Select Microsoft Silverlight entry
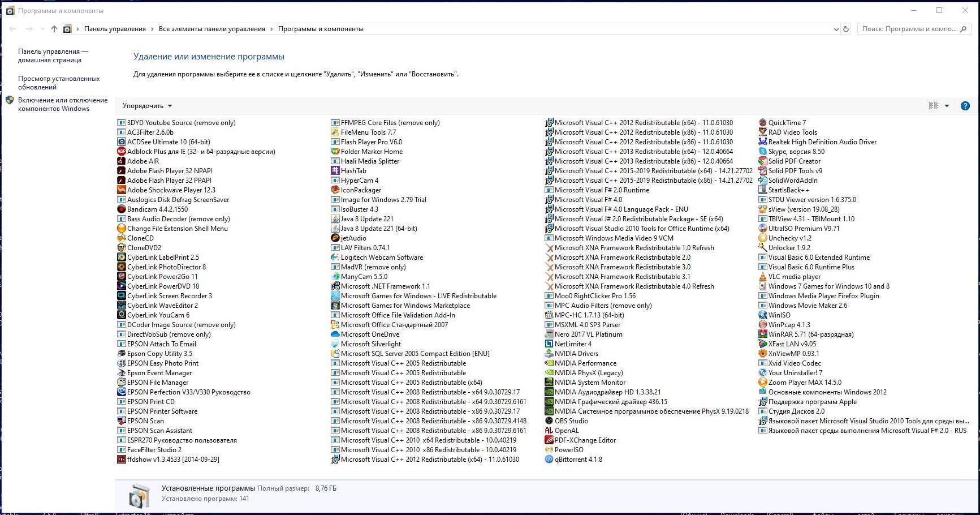Viewport: 980px width, 515px height. (x=366, y=344)
